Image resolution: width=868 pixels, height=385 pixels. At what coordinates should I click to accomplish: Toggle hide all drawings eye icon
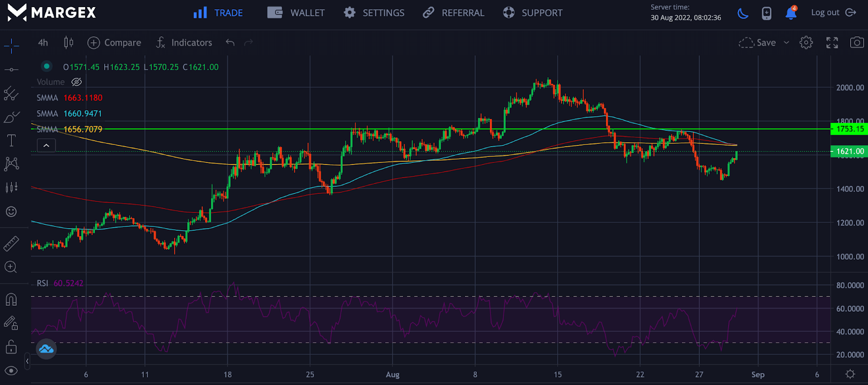pos(11,371)
